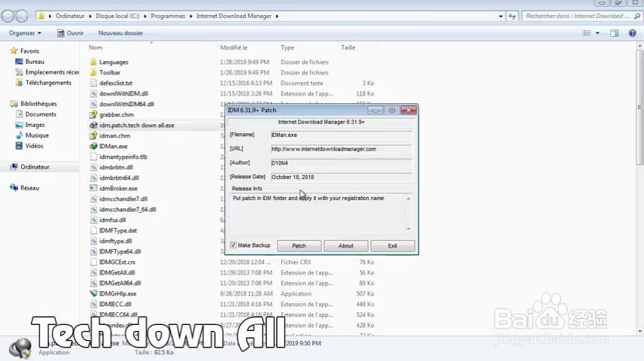Click the Exit button in patch window
This screenshot has width=644, height=361.
(393, 246)
